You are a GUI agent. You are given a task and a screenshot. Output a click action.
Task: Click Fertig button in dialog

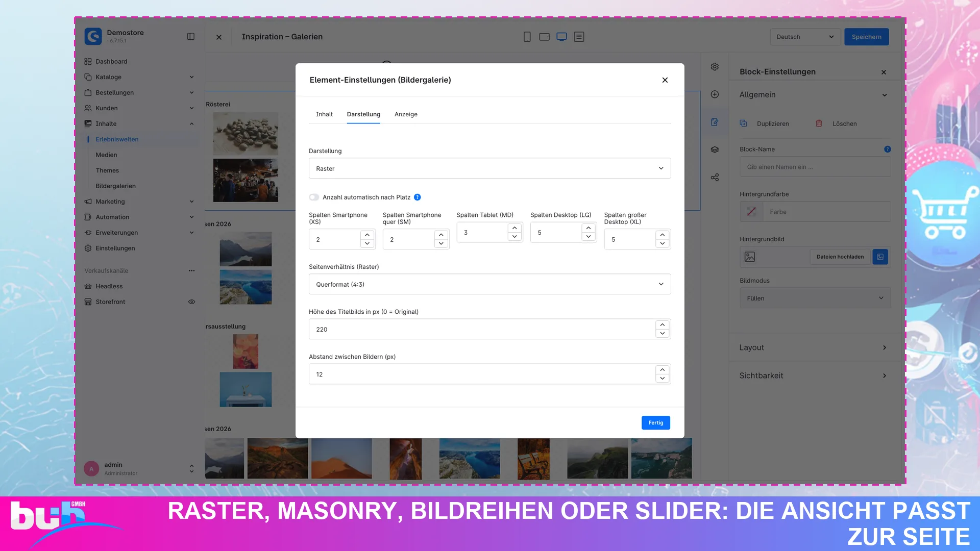pos(655,422)
